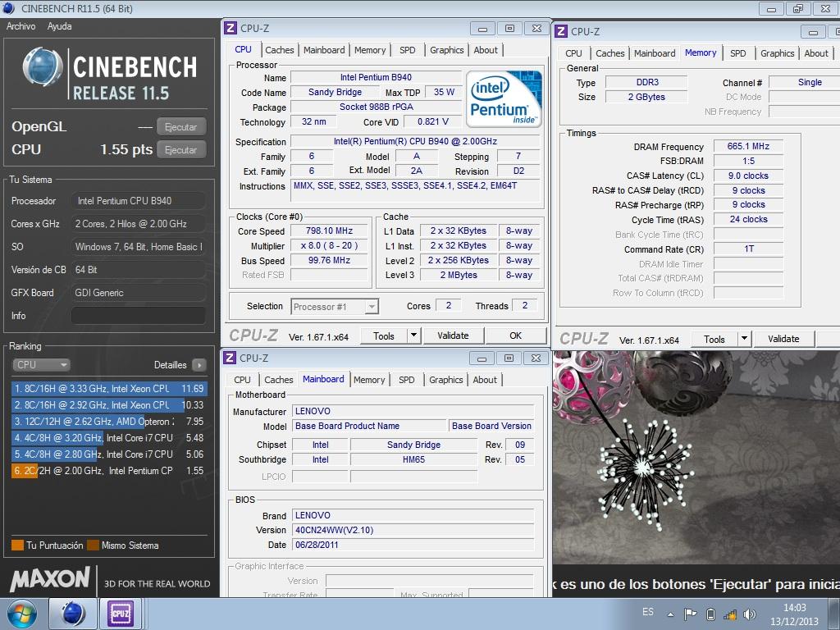Click Validate in CPU-Z CPU window
Screen dimensions: 840x630
453,336
